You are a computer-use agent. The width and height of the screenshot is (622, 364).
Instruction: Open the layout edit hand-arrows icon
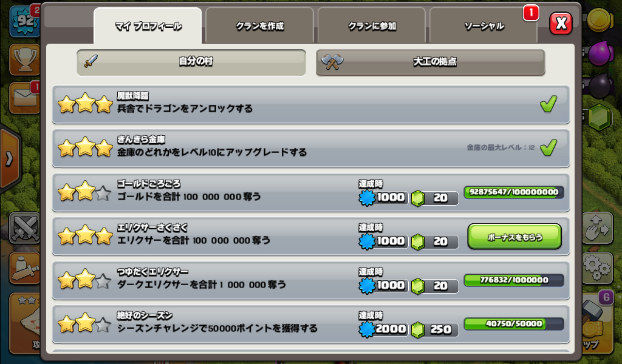[x=597, y=227]
